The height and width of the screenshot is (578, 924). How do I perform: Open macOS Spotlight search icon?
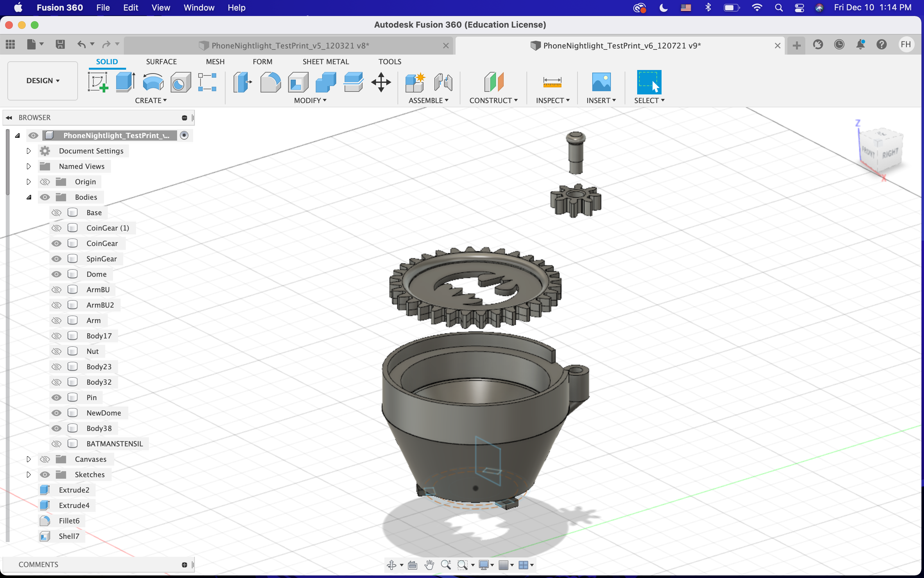click(x=779, y=8)
